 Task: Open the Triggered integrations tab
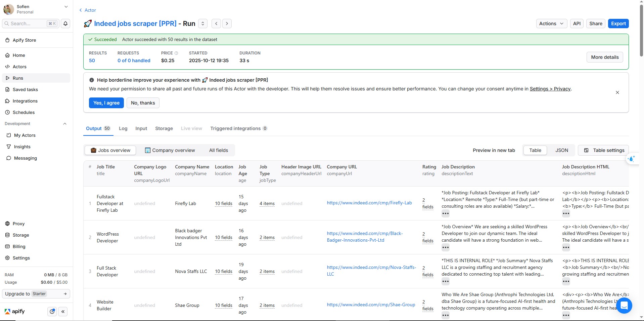click(239, 128)
